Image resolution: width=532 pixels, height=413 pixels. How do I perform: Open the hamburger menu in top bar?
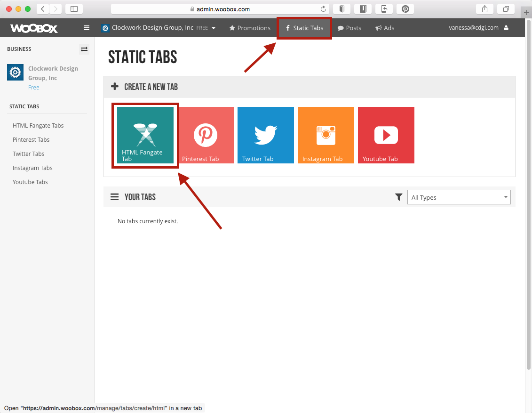87,28
